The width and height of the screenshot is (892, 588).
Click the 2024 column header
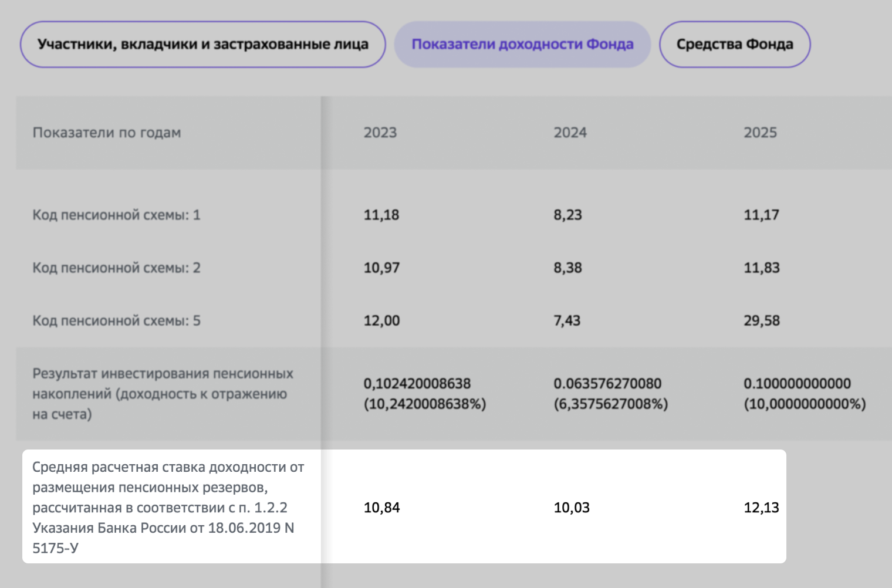coord(570,133)
